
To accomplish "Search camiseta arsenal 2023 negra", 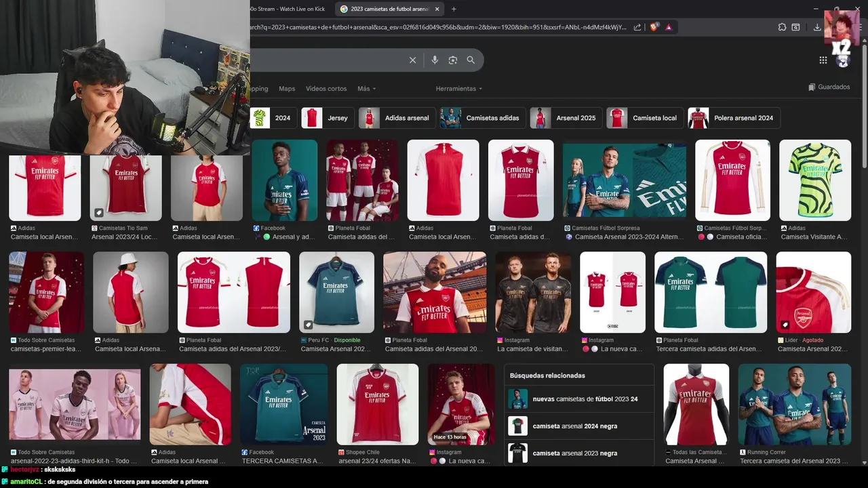I will tap(579, 453).
